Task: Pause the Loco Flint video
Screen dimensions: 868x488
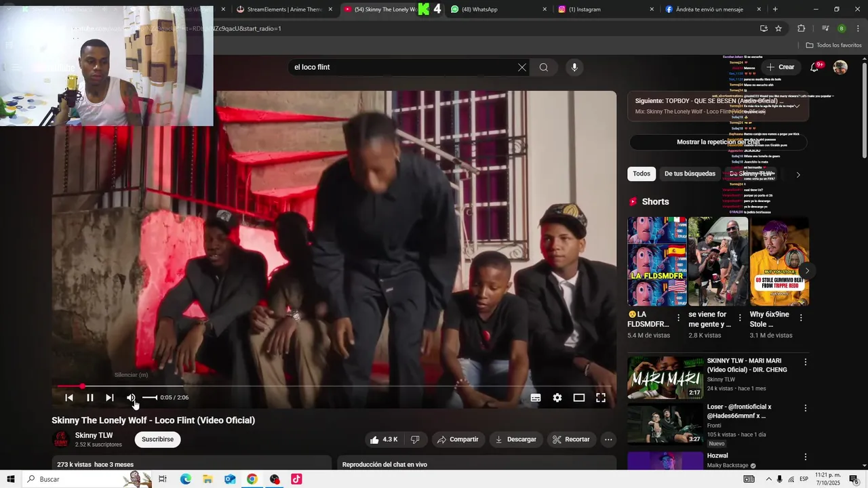Action: [90, 398]
